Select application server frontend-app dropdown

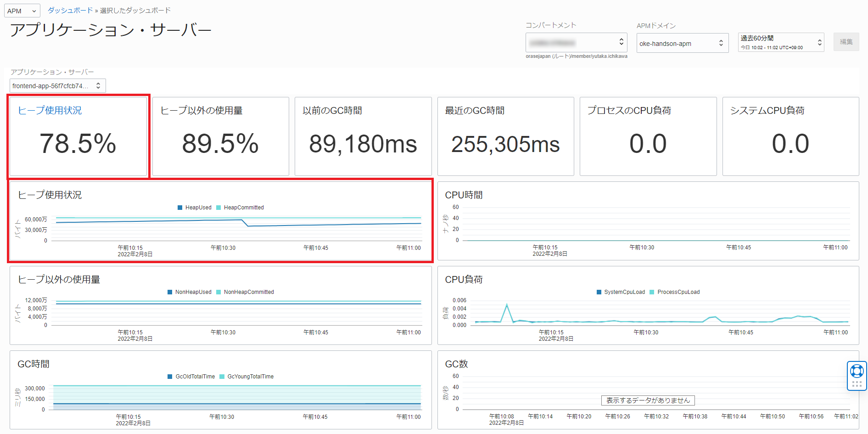57,86
